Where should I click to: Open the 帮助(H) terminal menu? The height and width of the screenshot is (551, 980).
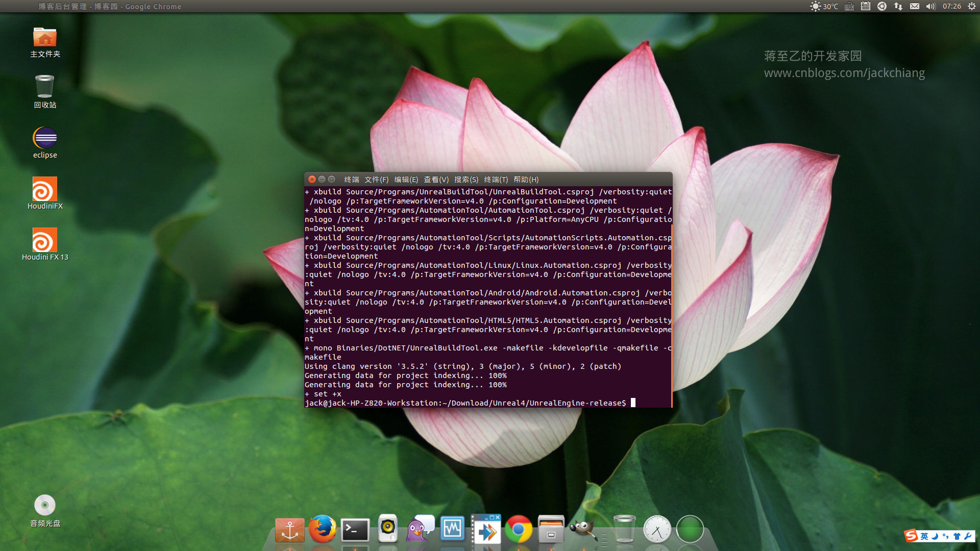click(526, 180)
